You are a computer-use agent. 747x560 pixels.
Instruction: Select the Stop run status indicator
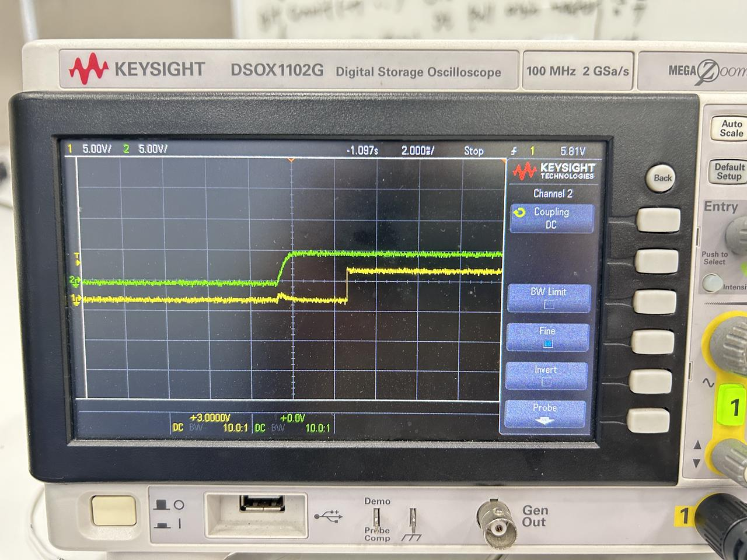coord(473,150)
